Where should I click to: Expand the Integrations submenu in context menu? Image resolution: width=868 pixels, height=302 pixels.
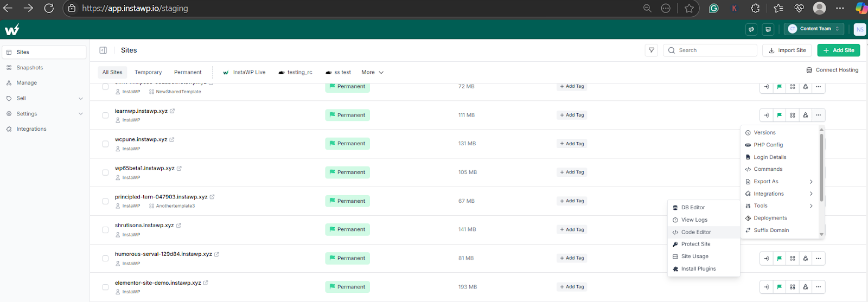click(x=779, y=194)
